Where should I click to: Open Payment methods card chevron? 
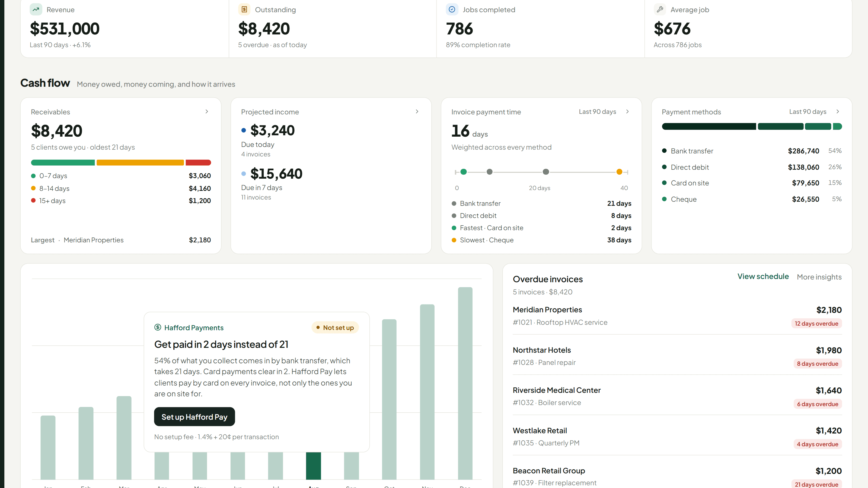point(838,111)
